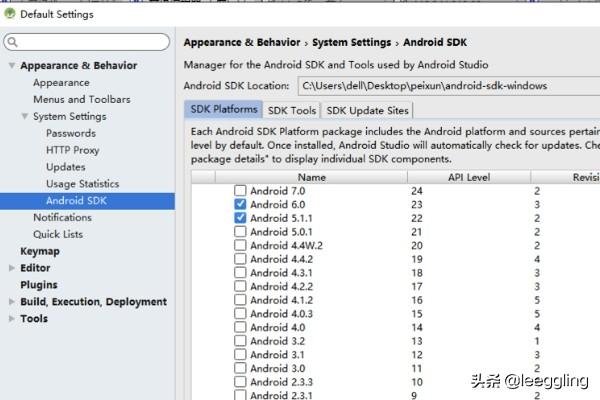Collapse the Appearance & Behavior section
The height and width of the screenshot is (400, 600).
tap(12, 65)
